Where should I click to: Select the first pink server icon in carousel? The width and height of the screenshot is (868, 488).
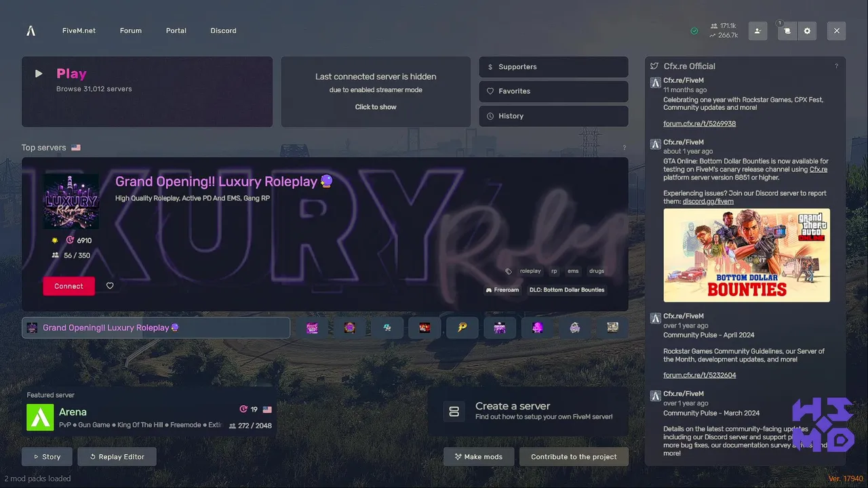312,327
